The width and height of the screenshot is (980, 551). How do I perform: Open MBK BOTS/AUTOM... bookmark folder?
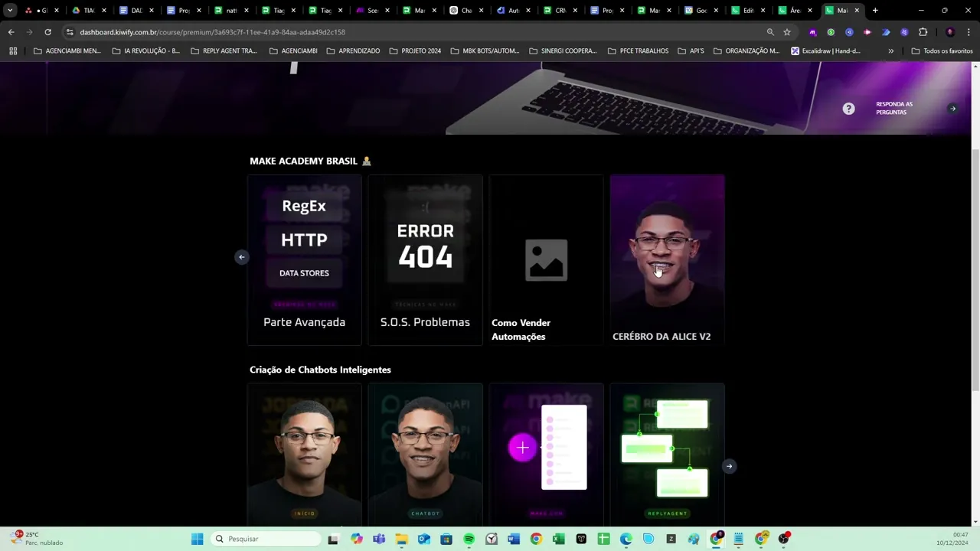485,51
